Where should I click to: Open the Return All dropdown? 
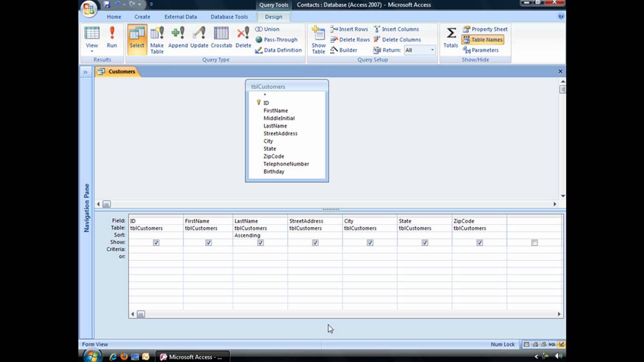coord(420,50)
